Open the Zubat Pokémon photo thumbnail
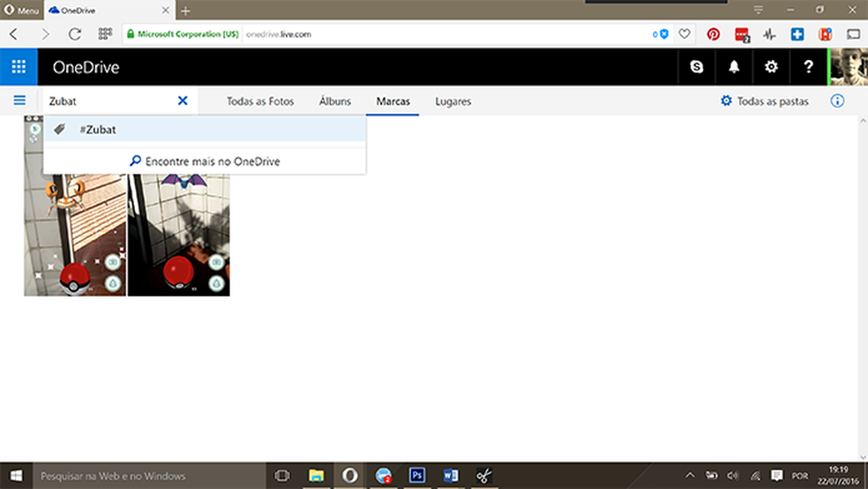Image resolution: width=868 pixels, height=489 pixels. [x=179, y=234]
